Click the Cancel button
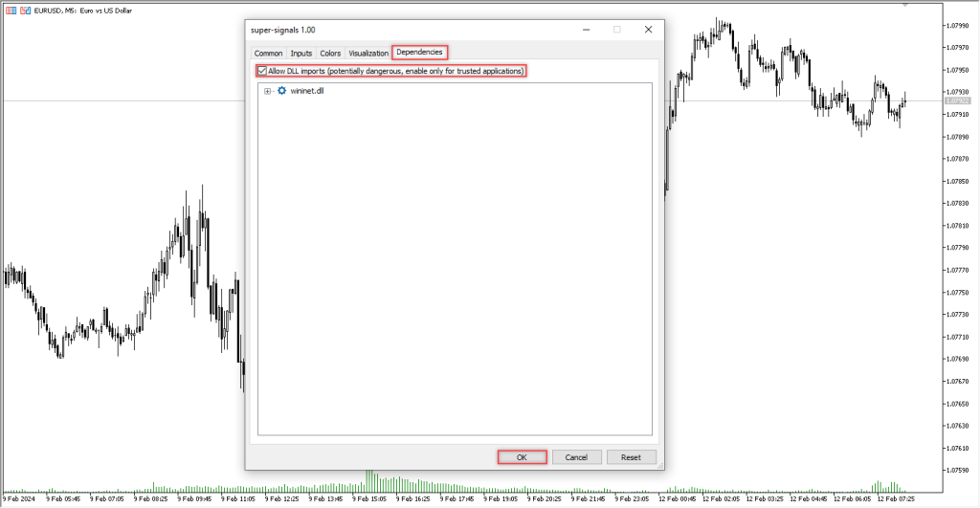Viewport: 980px width, 508px height. 576,457
